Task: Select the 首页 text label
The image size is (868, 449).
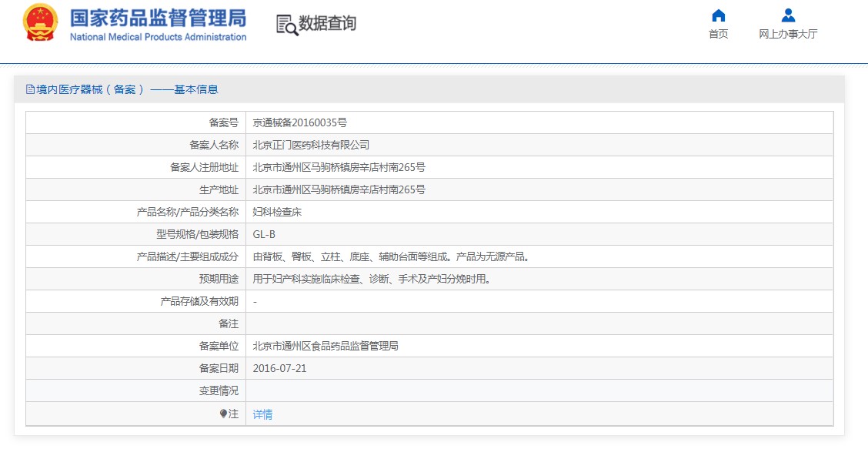Action: [719, 34]
